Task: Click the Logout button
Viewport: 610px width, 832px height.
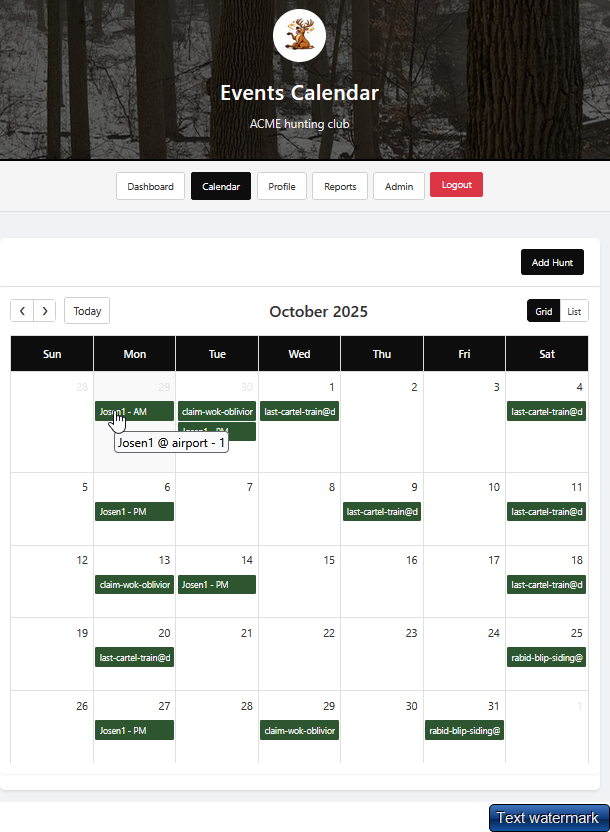Action: click(456, 185)
